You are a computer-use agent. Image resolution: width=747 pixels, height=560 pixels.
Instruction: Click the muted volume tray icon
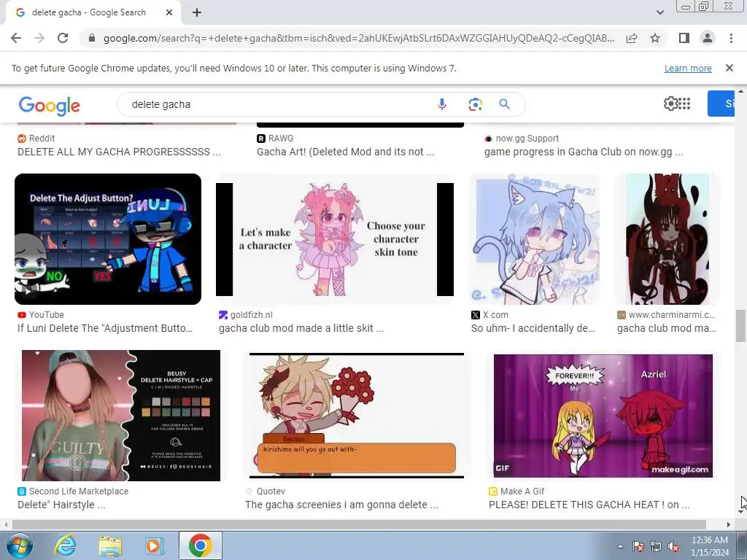(673, 546)
